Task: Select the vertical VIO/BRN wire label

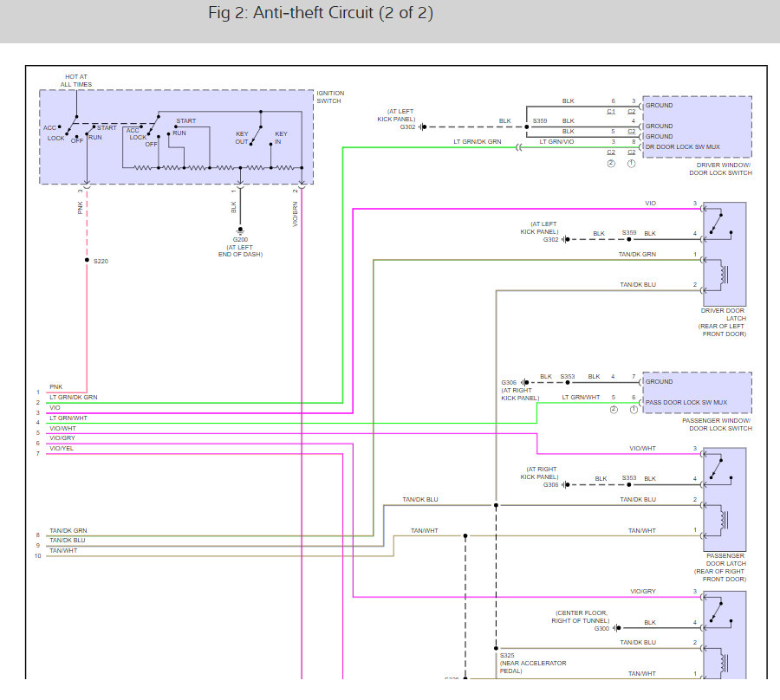Action: click(295, 214)
